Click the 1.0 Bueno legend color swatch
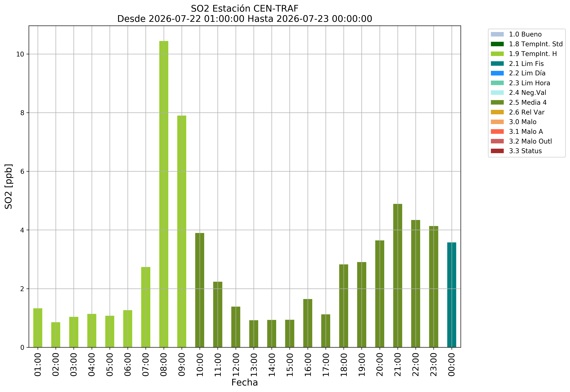The width and height of the screenshot is (570, 392). coord(497,34)
